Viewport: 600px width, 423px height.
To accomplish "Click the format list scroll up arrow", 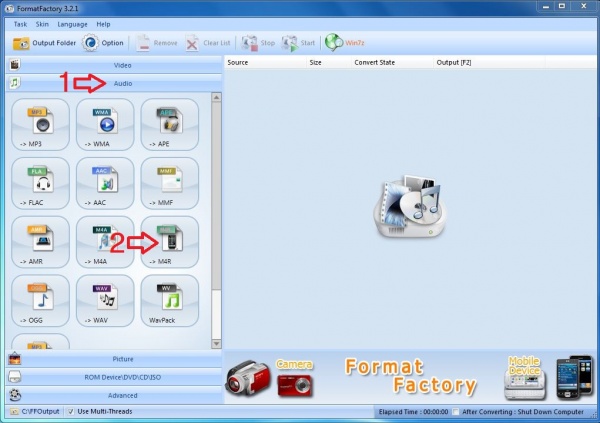I will [216, 98].
